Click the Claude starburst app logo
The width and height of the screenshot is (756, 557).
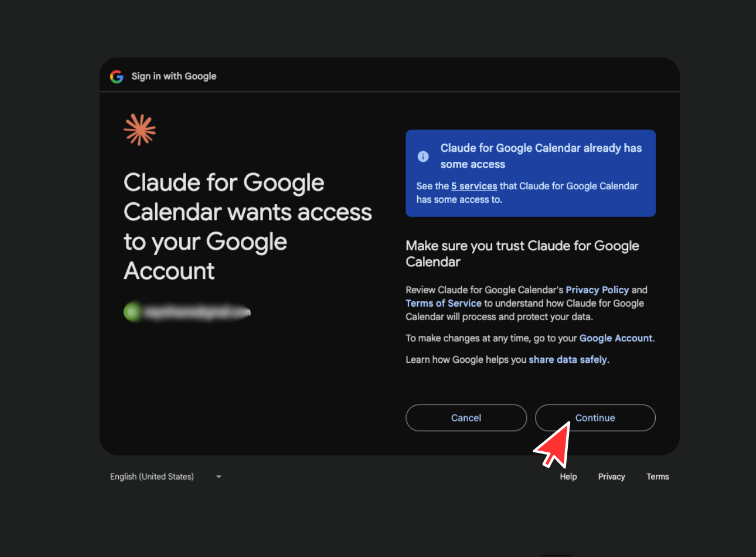(139, 130)
